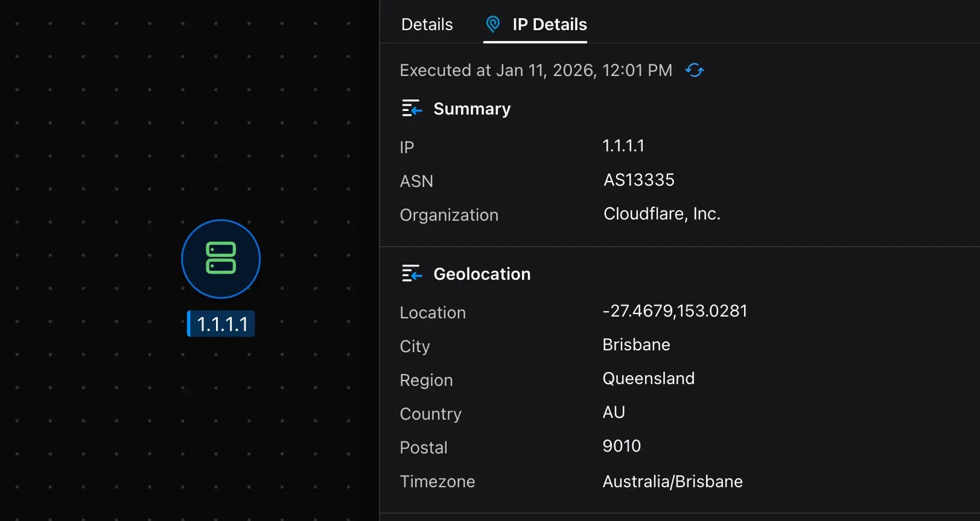Image resolution: width=980 pixels, height=521 pixels.
Task: Click the City field label
Action: pos(415,346)
